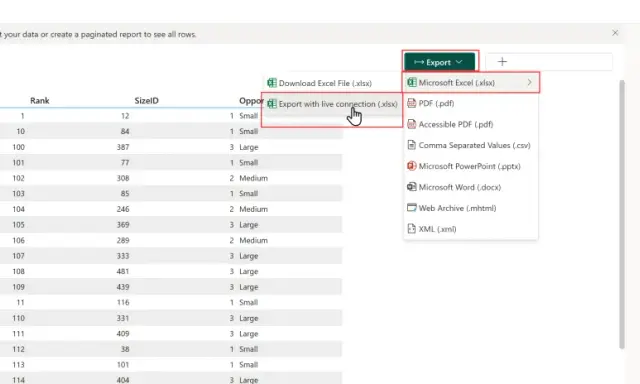Click Small label in row 112
The height and width of the screenshot is (384, 640).
click(249, 349)
